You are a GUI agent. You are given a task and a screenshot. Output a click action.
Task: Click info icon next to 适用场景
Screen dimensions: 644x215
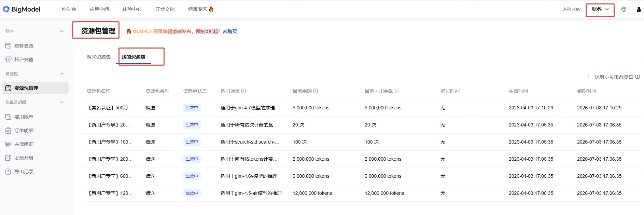tap(243, 91)
